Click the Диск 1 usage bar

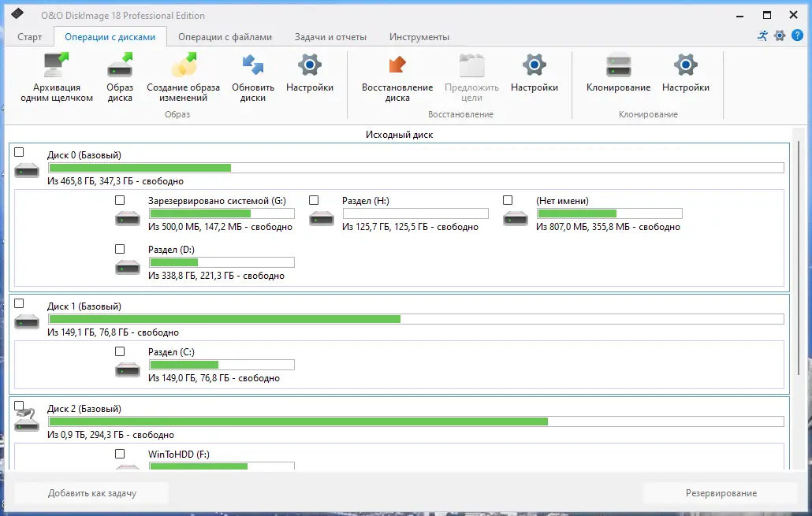(415, 319)
